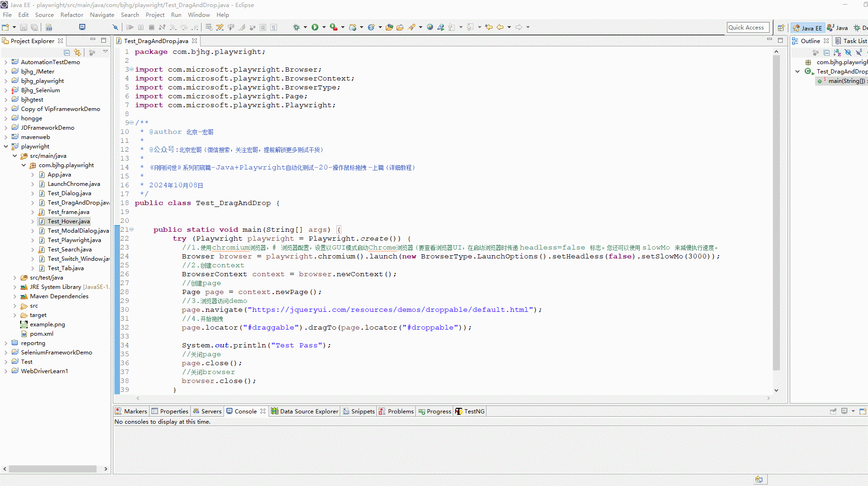Switch to the Java perspective
Screen dimensions: 868x486
837,28
